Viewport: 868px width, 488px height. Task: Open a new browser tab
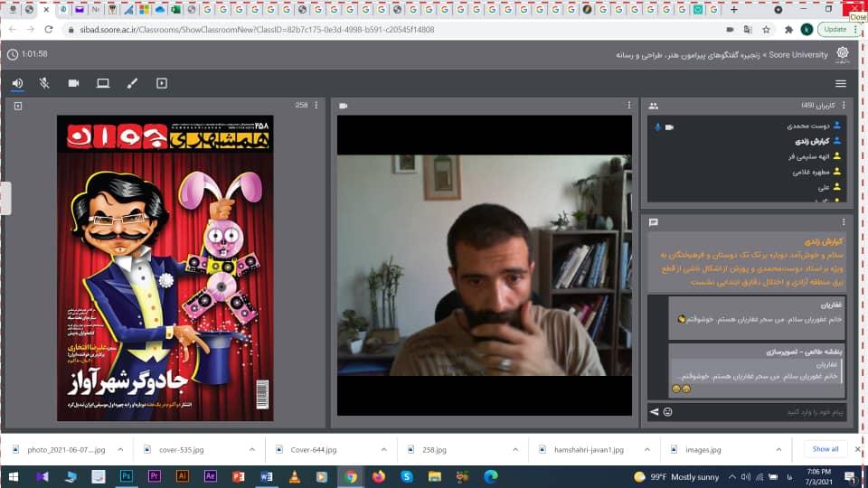[734, 9]
